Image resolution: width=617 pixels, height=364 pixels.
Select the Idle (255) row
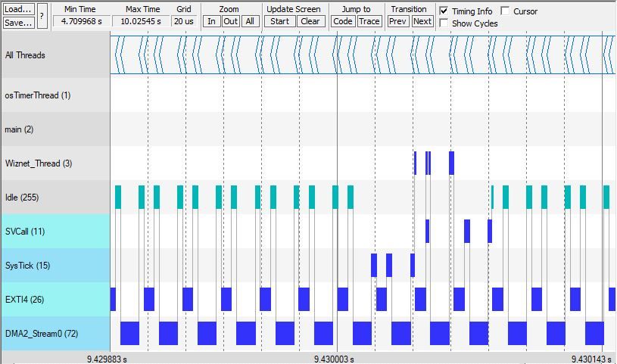pos(55,198)
